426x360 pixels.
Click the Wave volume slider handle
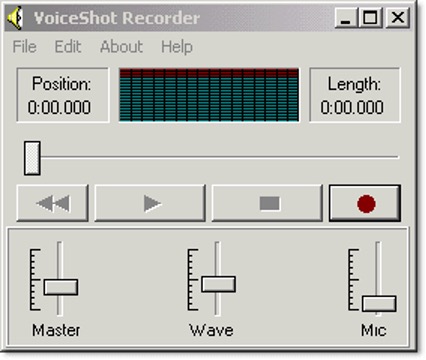(x=219, y=284)
